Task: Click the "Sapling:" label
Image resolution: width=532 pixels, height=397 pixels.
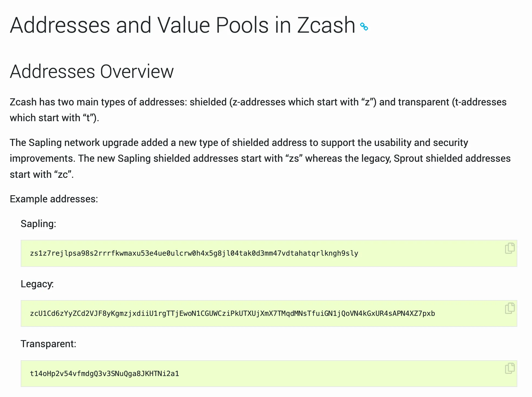Action: (38, 224)
